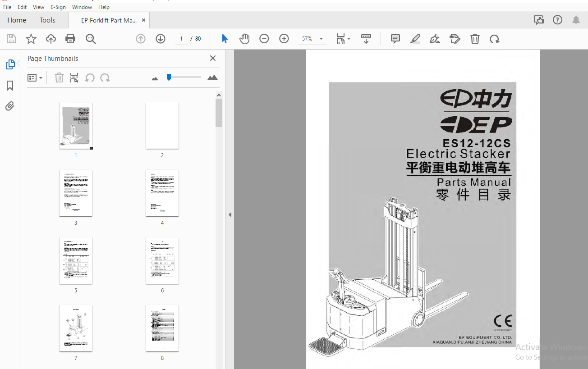Open the Attachments paperclip panel
The width and height of the screenshot is (588, 369).
click(10, 106)
